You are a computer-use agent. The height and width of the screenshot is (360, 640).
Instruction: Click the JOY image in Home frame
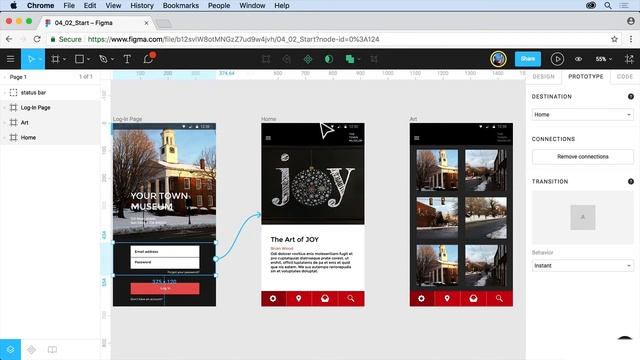[313, 185]
